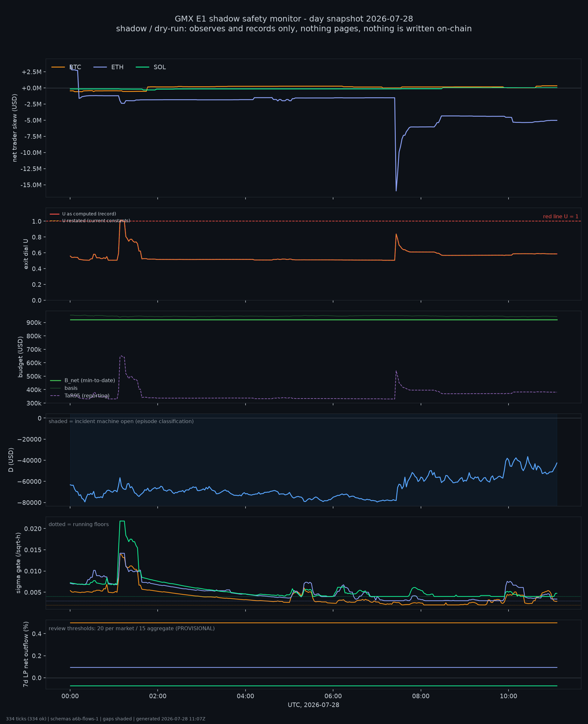Click the '0.8' exit dial tick label

pos(37,237)
